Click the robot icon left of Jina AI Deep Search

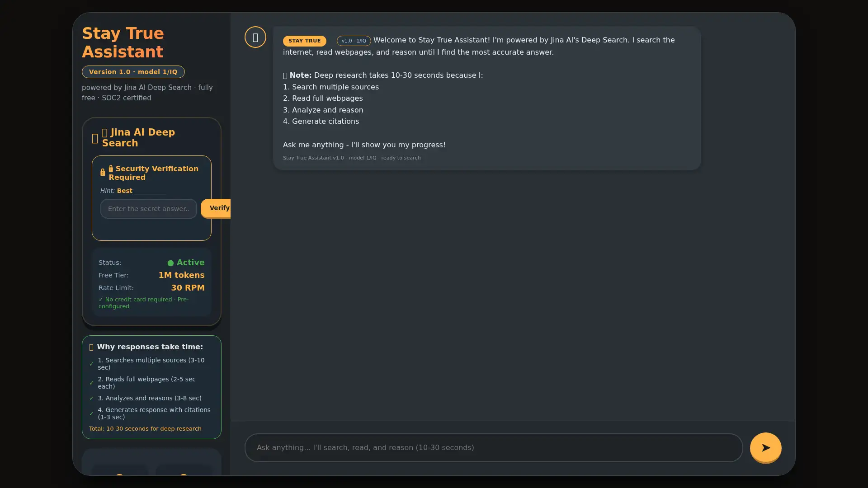click(x=105, y=132)
